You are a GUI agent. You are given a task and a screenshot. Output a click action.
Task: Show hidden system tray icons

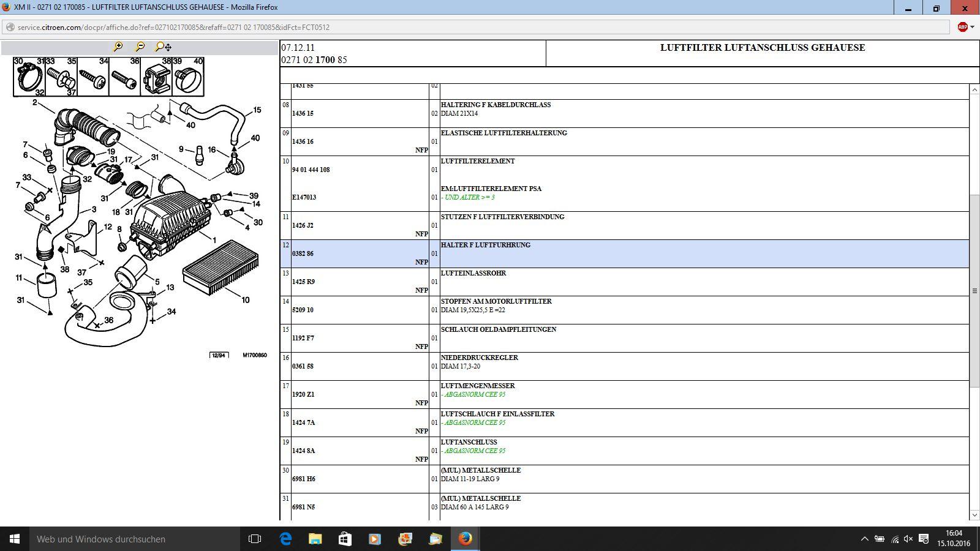pyautogui.click(x=864, y=539)
